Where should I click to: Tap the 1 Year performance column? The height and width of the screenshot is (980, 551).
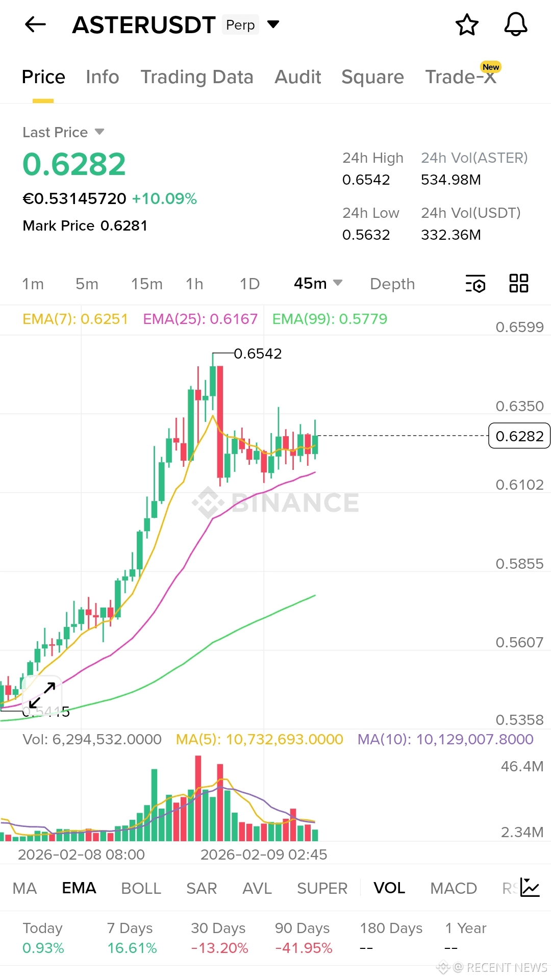coord(466,938)
